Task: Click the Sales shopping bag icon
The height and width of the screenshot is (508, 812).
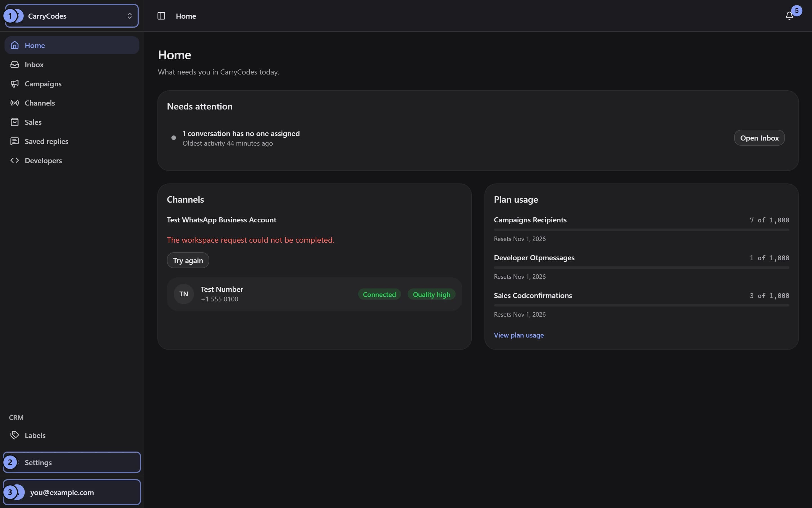Action: click(x=14, y=122)
